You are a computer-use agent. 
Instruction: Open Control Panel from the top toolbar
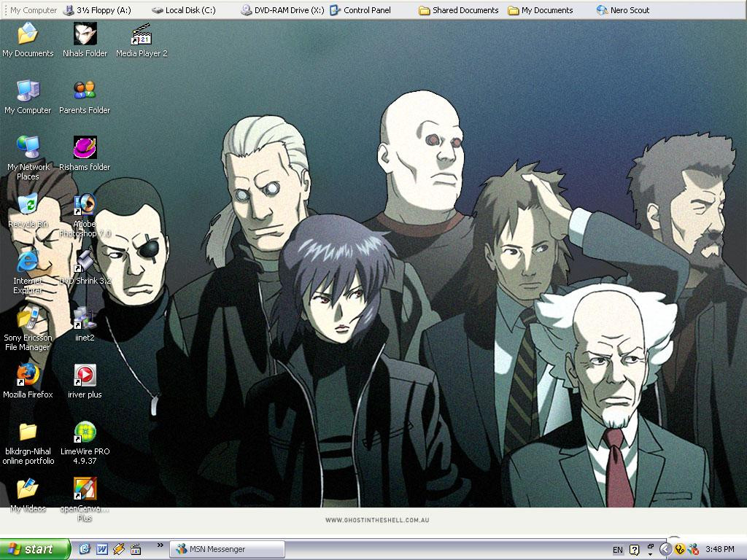point(360,10)
